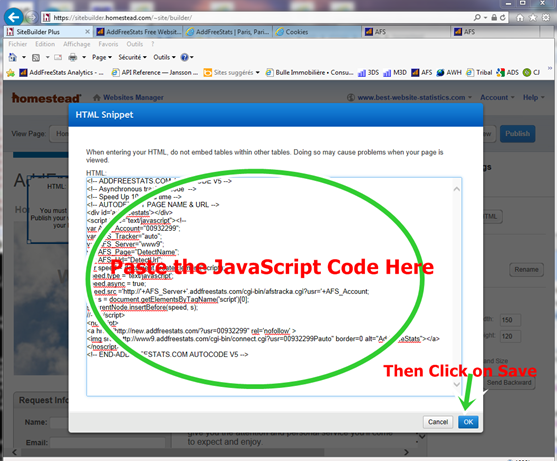Click the homestead logo
557x461 pixels.
coord(46,98)
